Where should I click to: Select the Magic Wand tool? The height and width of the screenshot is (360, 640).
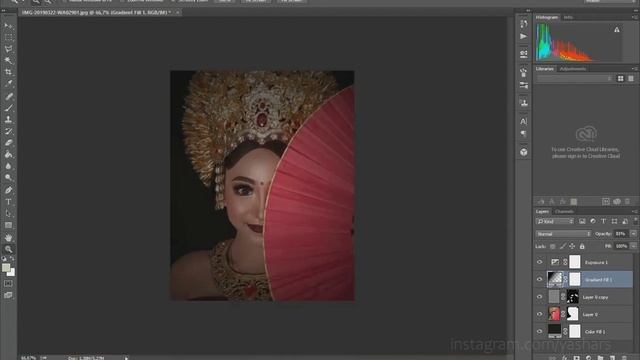(x=8, y=60)
